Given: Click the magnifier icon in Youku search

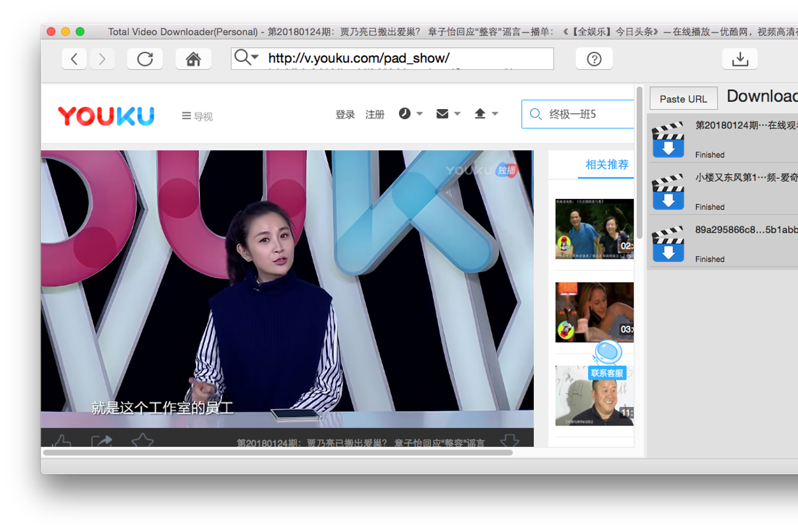Looking at the screenshot, I should (535, 114).
